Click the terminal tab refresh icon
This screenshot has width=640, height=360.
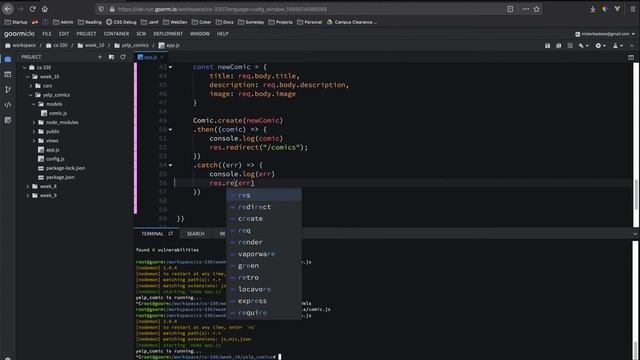(x=171, y=233)
